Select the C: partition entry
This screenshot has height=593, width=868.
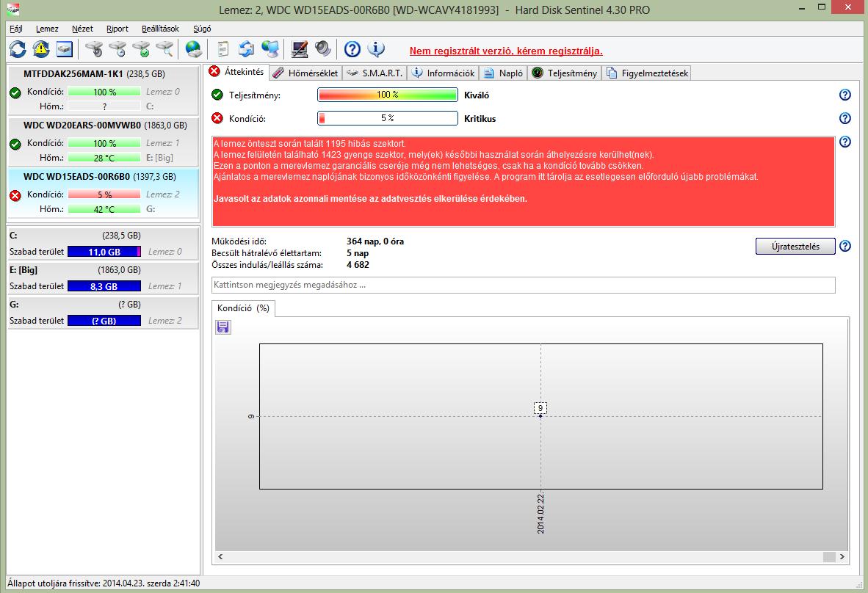tap(103, 244)
